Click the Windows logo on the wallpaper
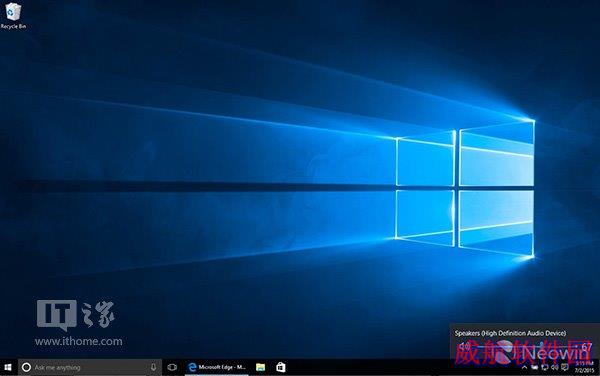The width and height of the screenshot is (600, 376). click(465, 188)
